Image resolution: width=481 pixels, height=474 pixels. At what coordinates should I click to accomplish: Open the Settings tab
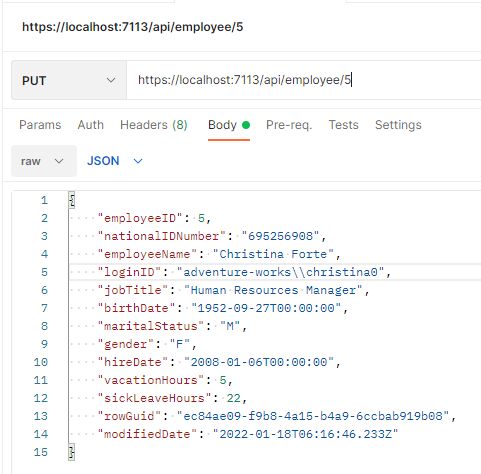point(398,125)
